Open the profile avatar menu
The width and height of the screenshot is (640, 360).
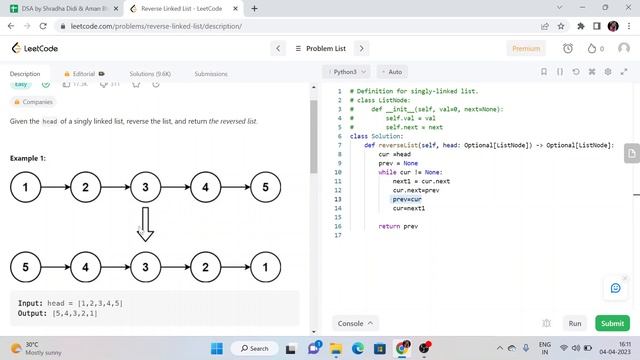click(x=624, y=48)
